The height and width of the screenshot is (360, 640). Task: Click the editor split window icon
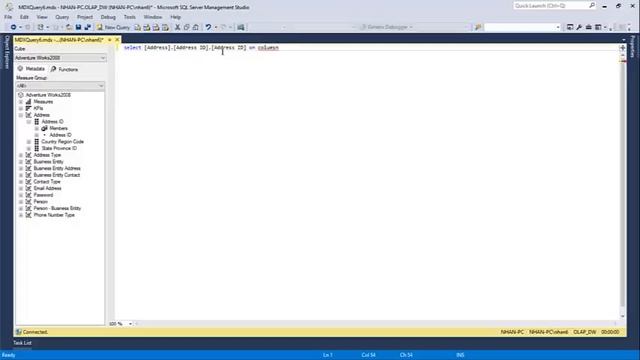tap(622, 48)
